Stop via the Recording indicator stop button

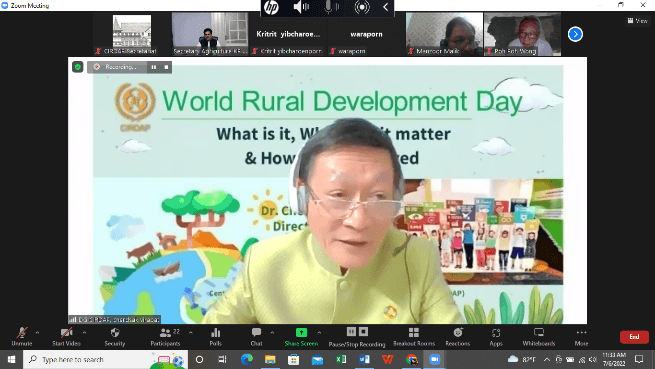[166, 67]
